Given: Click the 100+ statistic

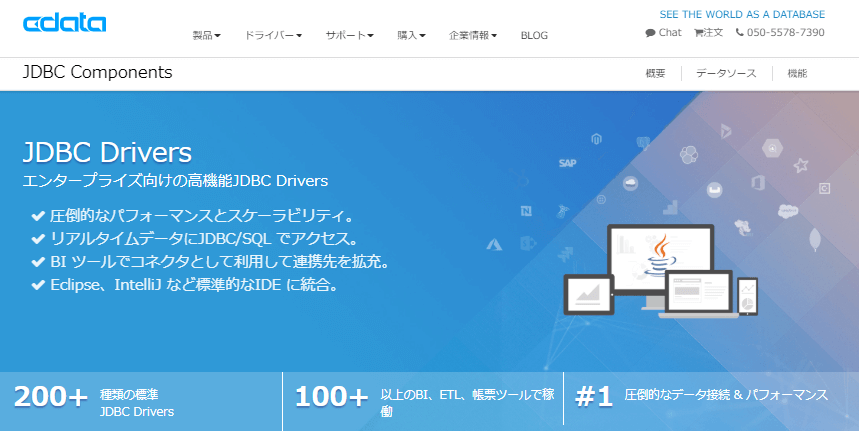Looking at the screenshot, I should [x=331, y=397].
